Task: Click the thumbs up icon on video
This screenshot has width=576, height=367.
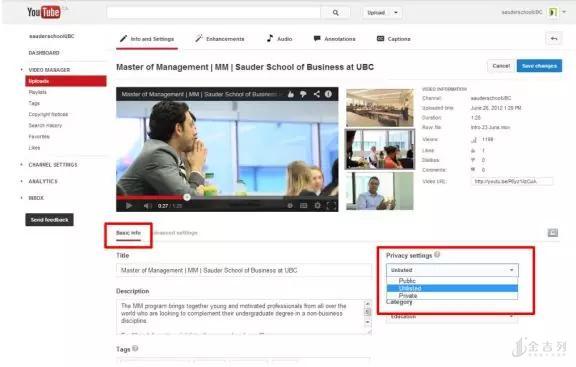Action: tap(291, 94)
